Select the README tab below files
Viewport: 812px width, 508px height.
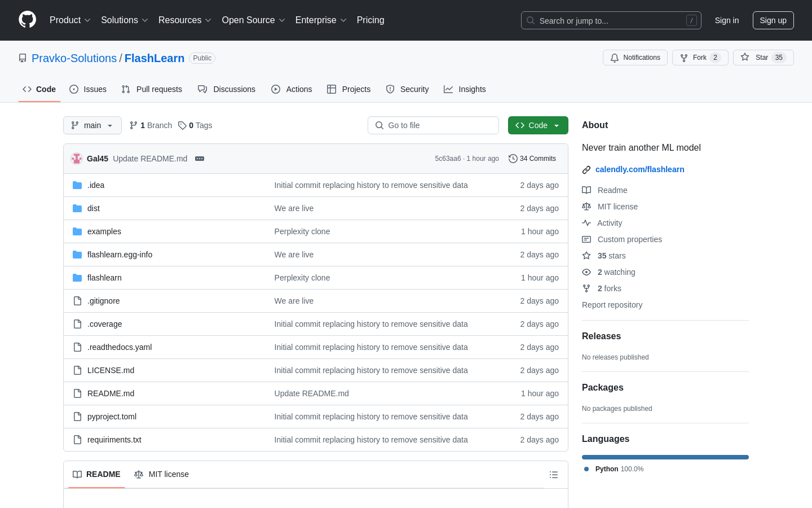tap(96, 474)
